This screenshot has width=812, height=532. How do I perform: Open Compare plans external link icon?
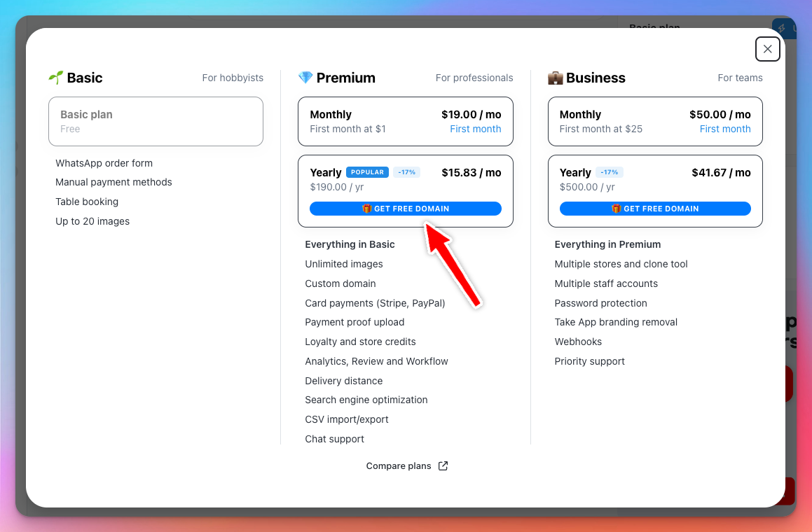coord(443,465)
